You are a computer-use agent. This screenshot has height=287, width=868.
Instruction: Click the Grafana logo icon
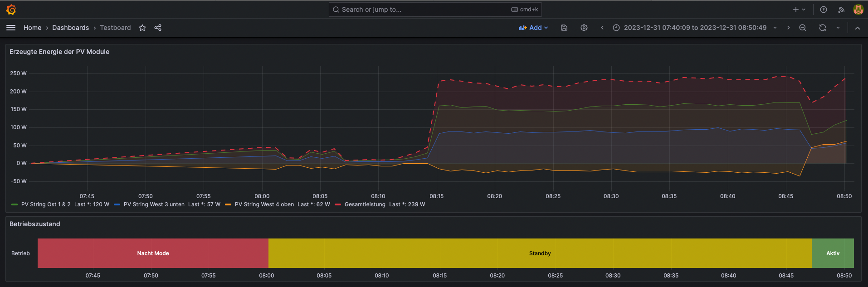click(x=11, y=10)
